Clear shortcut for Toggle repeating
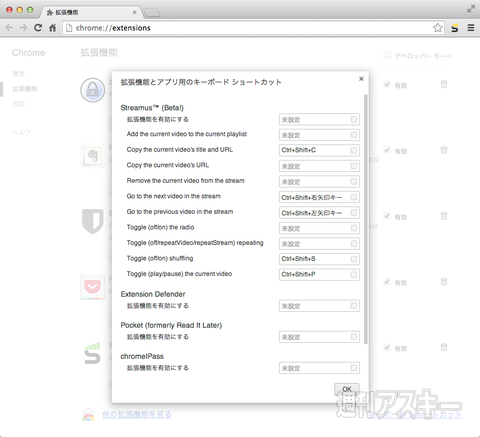This screenshot has width=480, height=437. pos(354,244)
